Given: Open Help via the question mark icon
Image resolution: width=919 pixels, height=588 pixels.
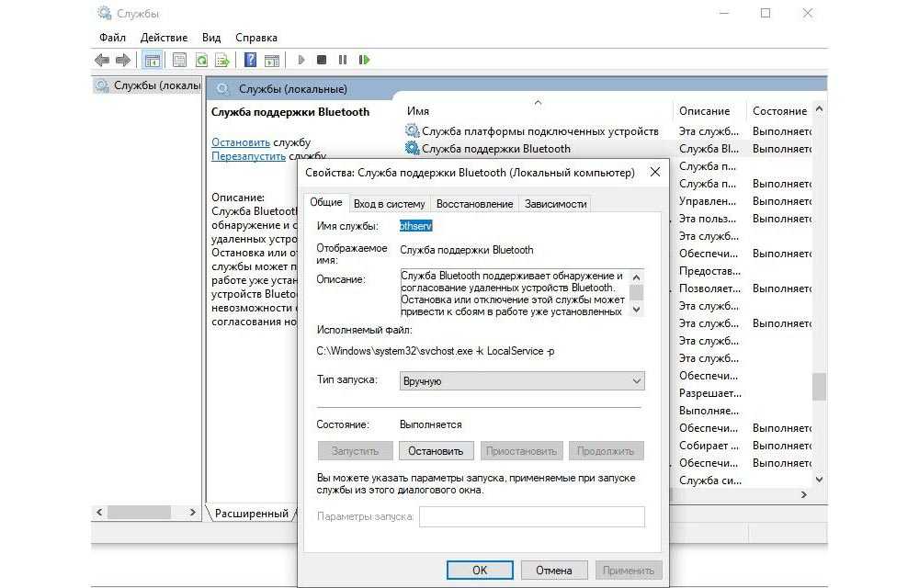Looking at the screenshot, I should [x=250, y=61].
